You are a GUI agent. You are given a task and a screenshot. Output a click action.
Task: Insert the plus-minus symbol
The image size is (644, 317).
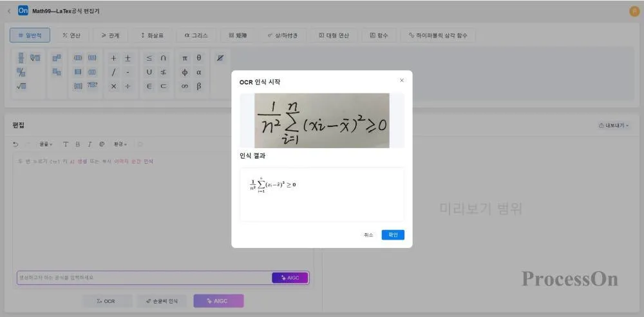128,58
